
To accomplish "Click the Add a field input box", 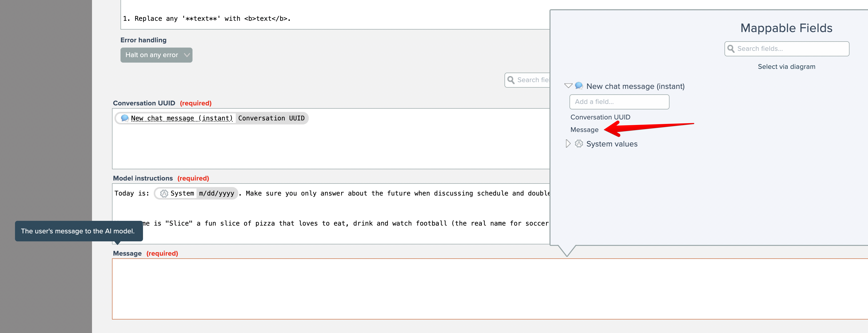I will click(x=619, y=102).
